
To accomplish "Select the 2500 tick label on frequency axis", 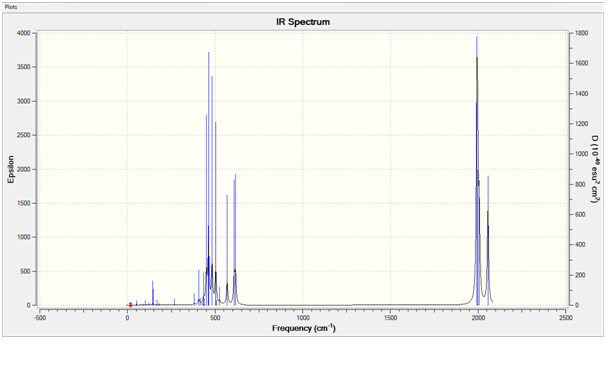I will click(566, 318).
